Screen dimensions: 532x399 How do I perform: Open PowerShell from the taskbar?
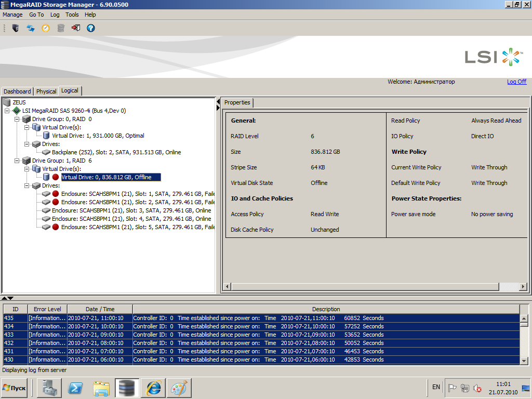[76, 388]
